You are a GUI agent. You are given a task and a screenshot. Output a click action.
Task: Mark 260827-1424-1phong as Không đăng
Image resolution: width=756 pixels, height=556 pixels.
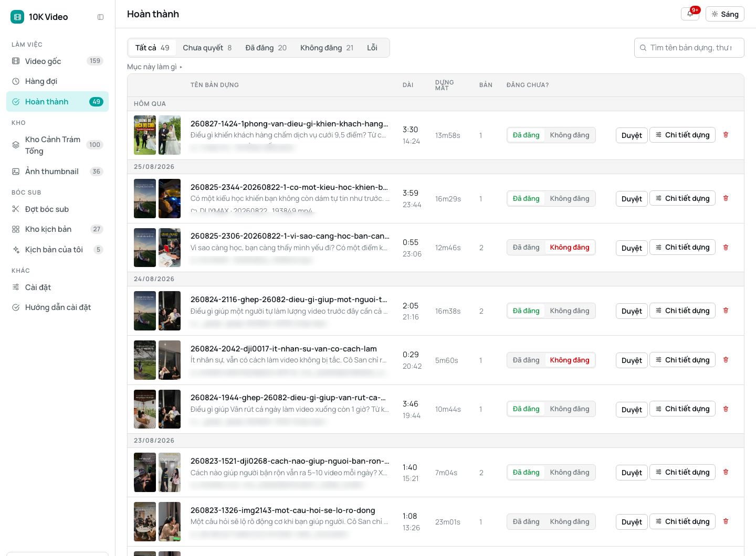tap(570, 135)
